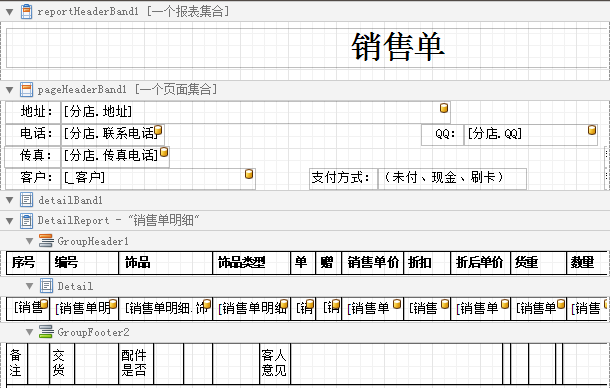Click binding icon on Detail cell under 货重
This screenshot has height=388, width=610.
click(x=561, y=304)
